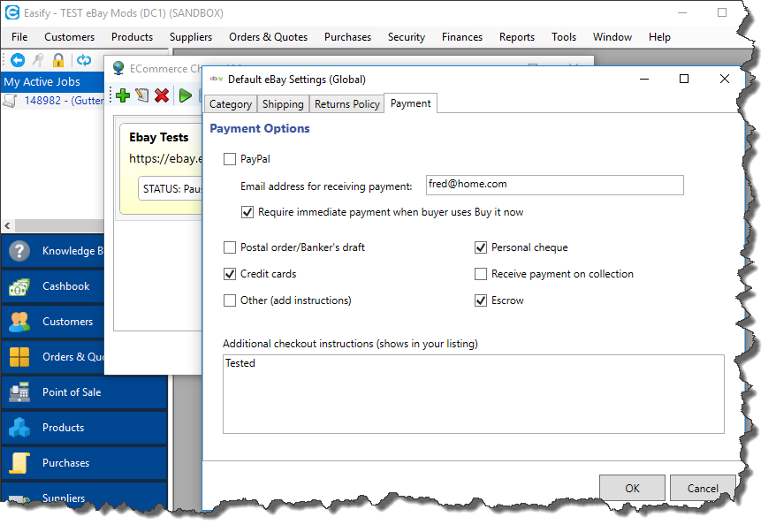The width and height of the screenshot is (776, 532).
Task: Open the Finances menu
Action: click(462, 37)
